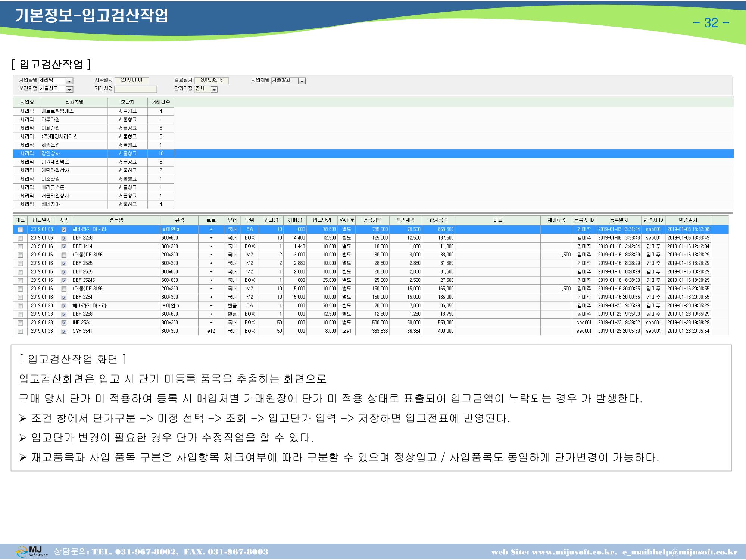The width and height of the screenshot is (746, 560).
Task: Tick the 체크 box on the IHF 2524 row
Action: (21, 323)
